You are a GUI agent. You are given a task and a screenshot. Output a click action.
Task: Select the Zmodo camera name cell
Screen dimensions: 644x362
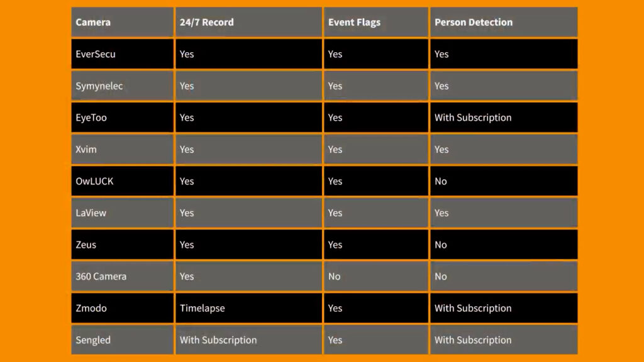tap(91, 309)
